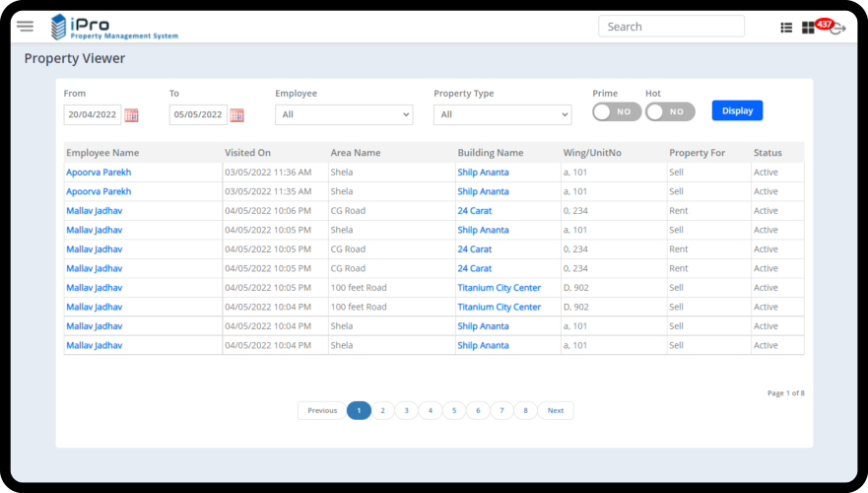
Task: Open the Titanium City Center building link
Action: [x=499, y=288]
